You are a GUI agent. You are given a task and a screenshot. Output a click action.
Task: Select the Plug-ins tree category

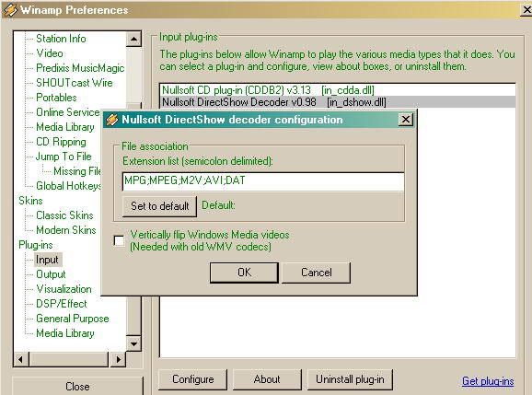tap(36, 245)
